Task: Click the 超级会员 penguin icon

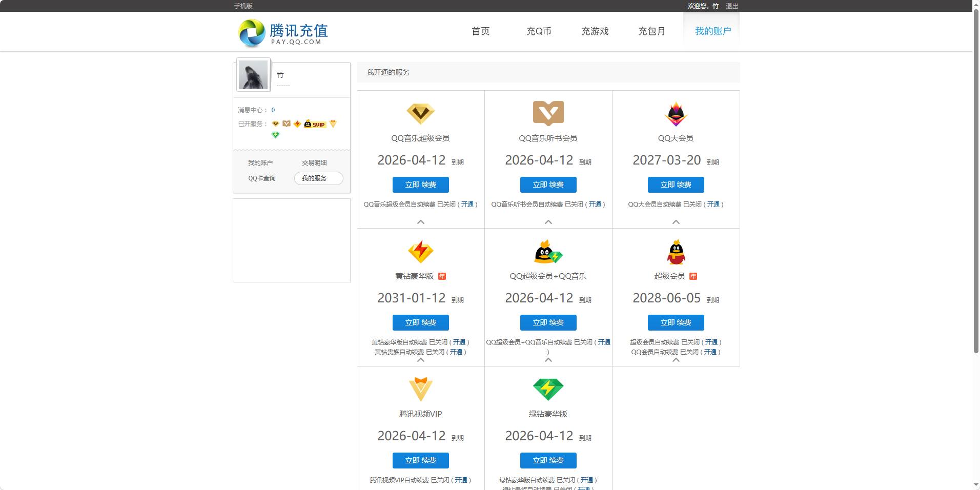Action: pos(676,252)
